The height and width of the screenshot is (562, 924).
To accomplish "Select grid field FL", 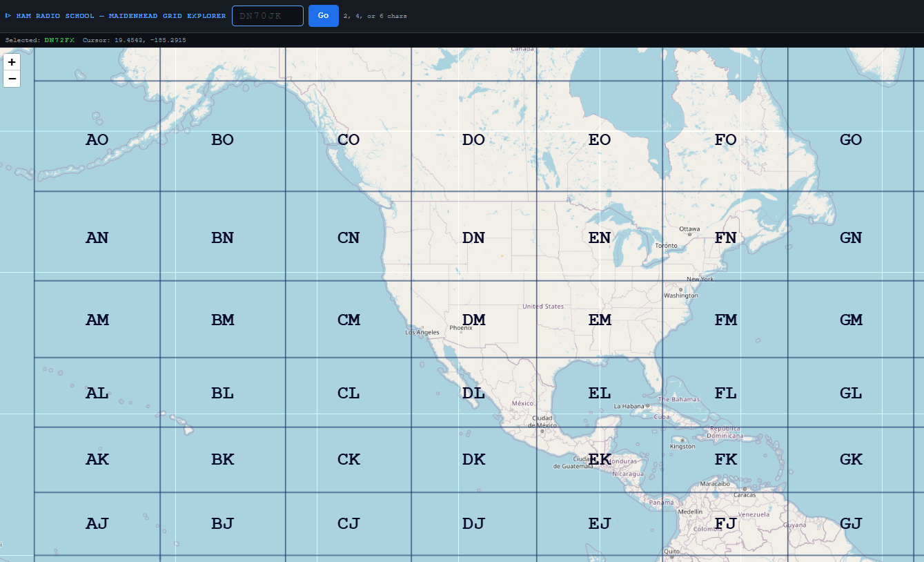I will (725, 392).
